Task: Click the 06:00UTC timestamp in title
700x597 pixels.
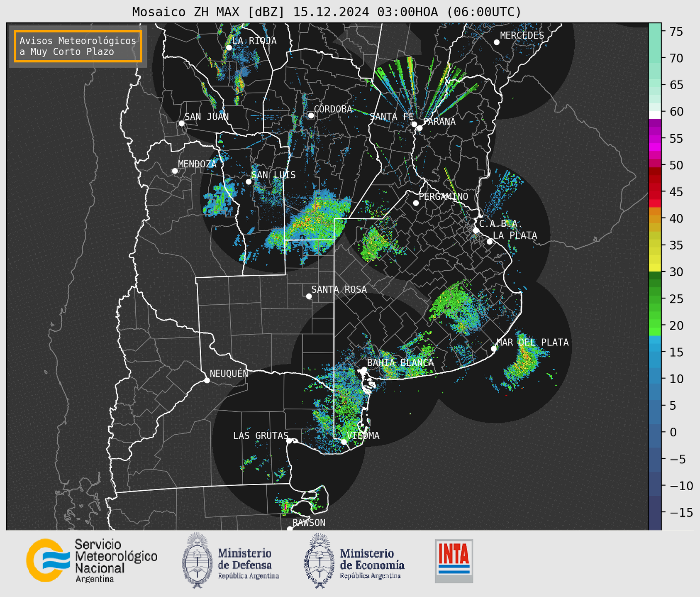Action: (484, 12)
